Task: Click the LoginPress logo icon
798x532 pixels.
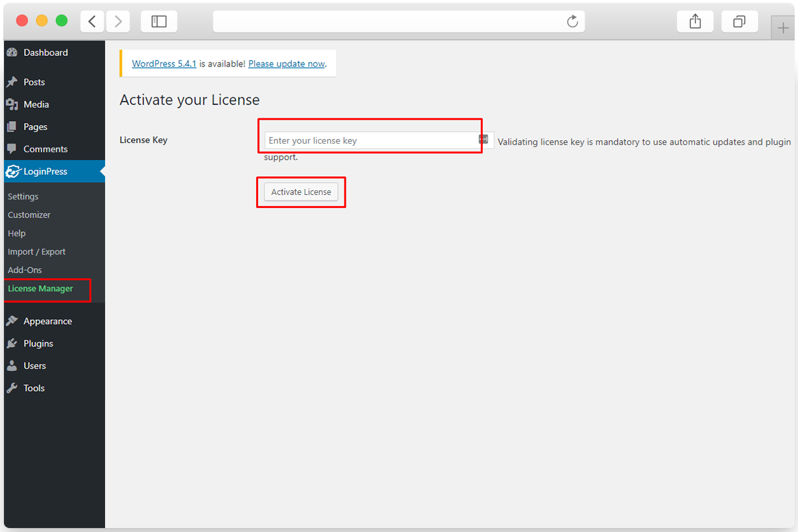Action: point(13,172)
